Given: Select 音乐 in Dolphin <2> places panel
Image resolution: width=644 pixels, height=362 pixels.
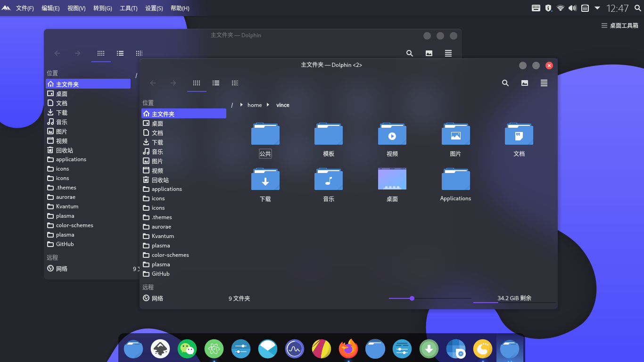Looking at the screenshot, I should [184, 151].
